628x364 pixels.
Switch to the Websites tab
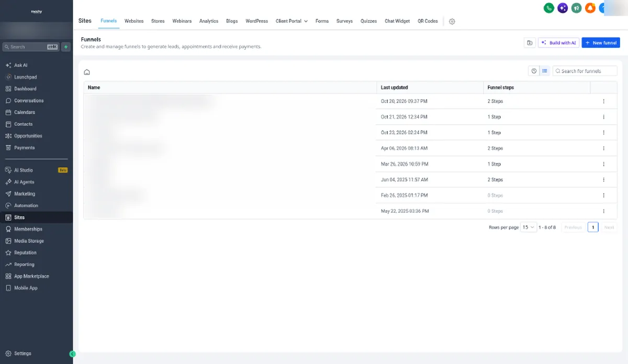tap(134, 21)
